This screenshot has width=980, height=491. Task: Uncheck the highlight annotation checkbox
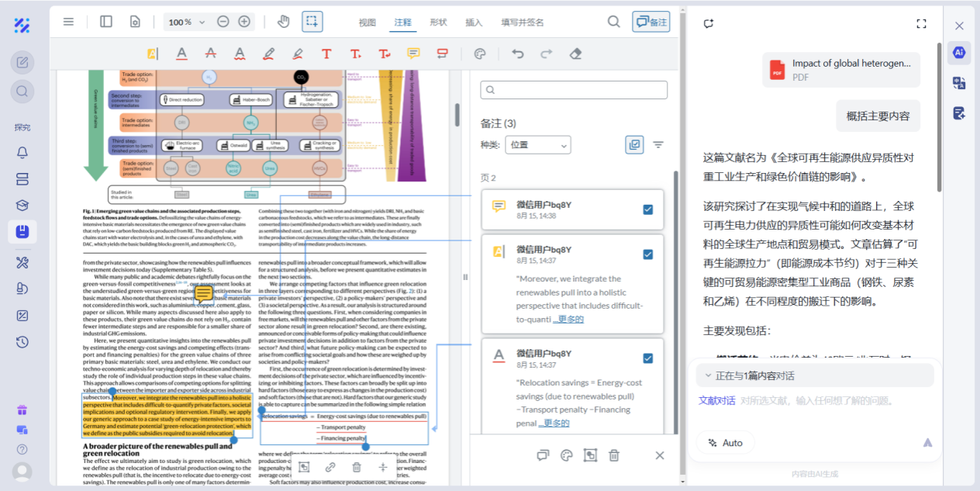[x=648, y=254]
